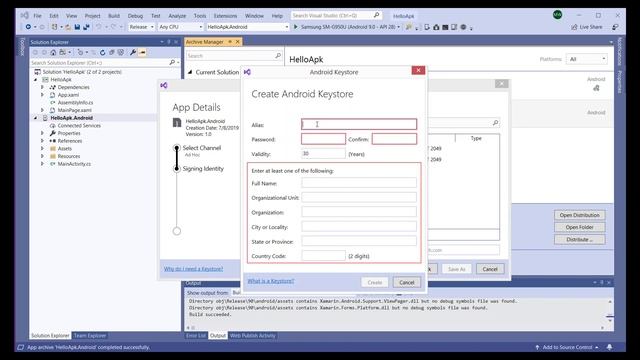
Task: Click the search magnifier in Solution Explorer
Action: 172,62
